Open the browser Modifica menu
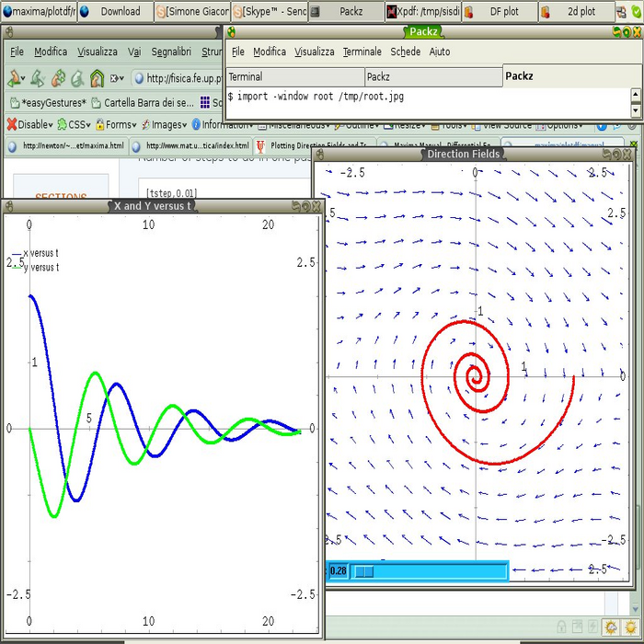The height and width of the screenshot is (644, 644). tap(51, 52)
